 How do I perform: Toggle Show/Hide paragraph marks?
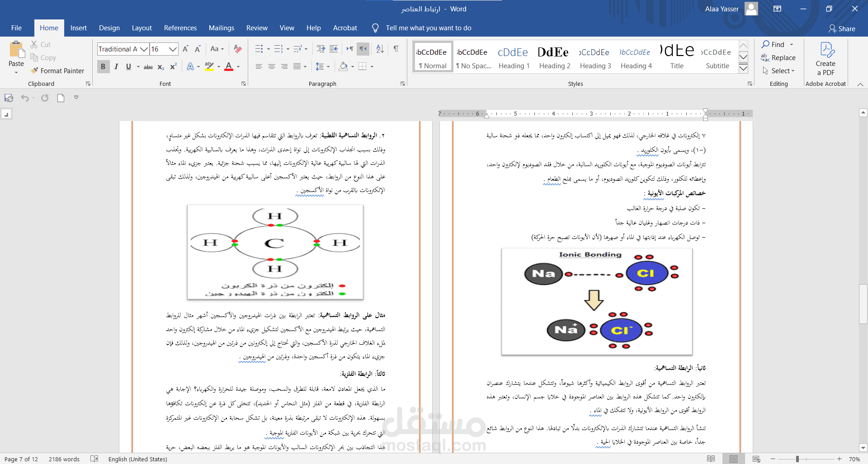click(396, 49)
